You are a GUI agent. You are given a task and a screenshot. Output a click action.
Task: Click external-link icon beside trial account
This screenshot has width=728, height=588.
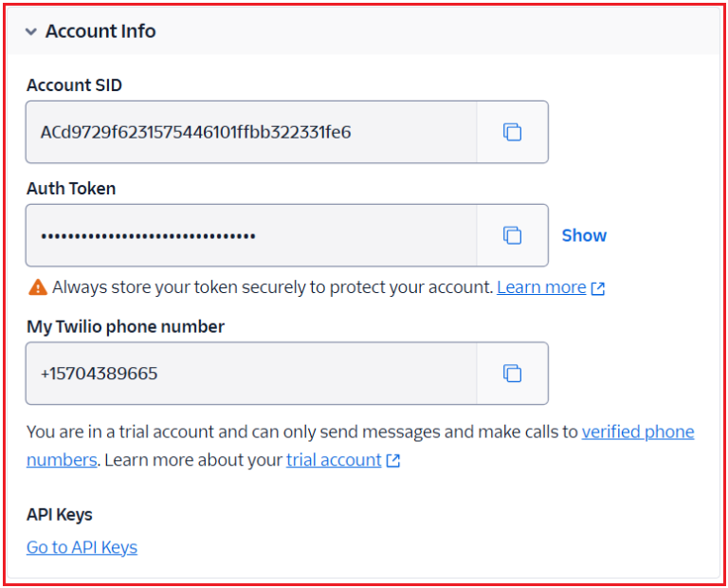[x=392, y=461]
